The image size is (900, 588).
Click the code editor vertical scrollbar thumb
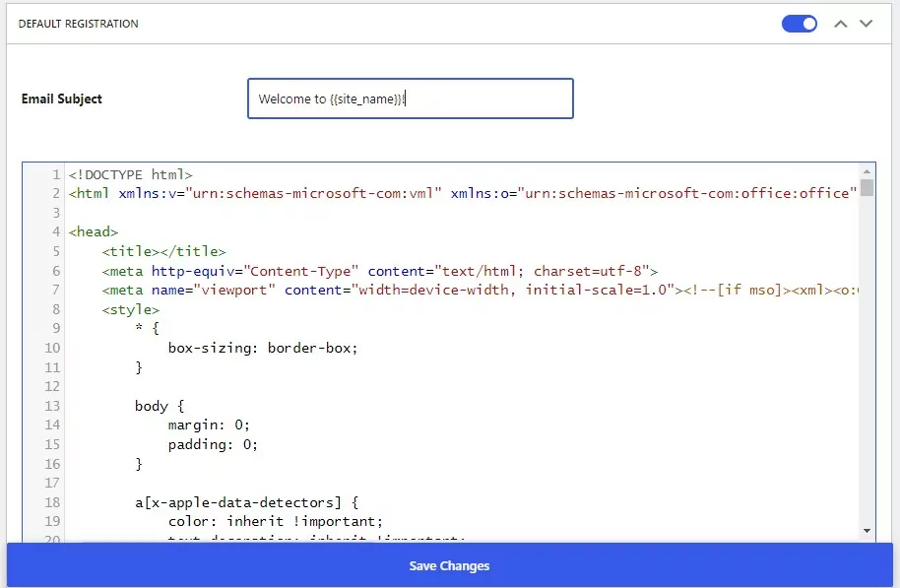click(x=867, y=188)
